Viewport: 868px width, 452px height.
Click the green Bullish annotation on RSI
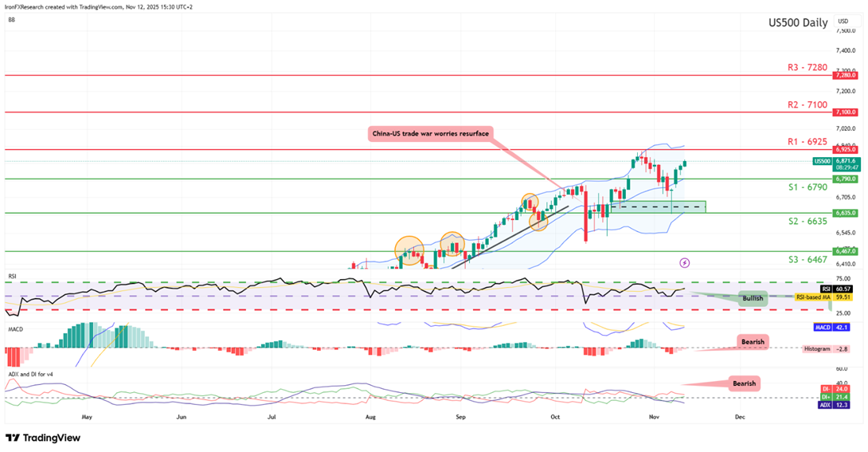pyautogui.click(x=753, y=299)
